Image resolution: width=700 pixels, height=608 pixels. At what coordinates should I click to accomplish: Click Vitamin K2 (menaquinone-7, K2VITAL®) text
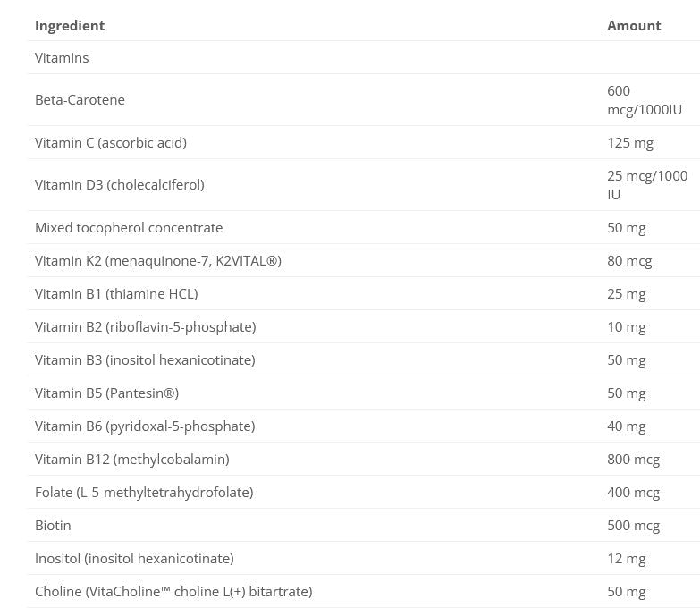(x=158, y=261)
